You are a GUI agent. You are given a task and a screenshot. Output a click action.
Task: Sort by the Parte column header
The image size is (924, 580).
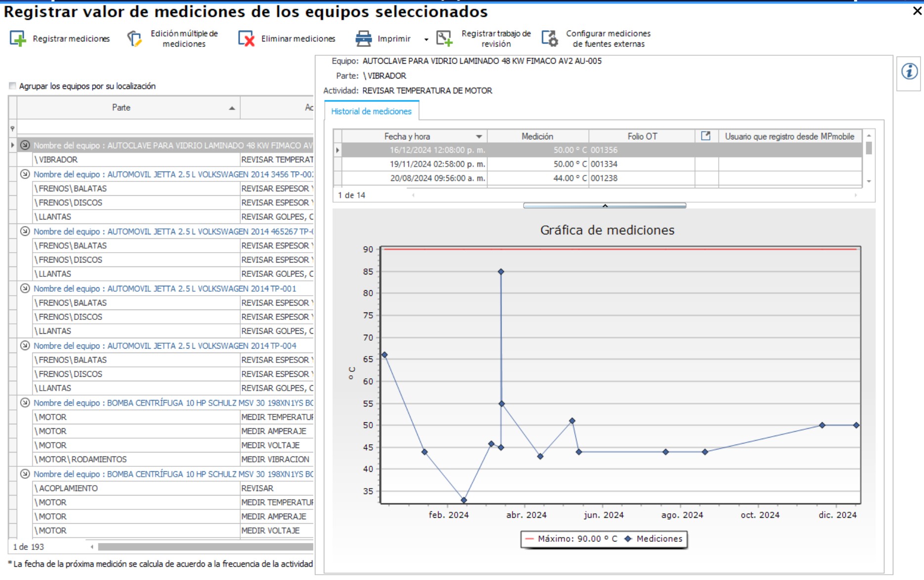(129, 107)
